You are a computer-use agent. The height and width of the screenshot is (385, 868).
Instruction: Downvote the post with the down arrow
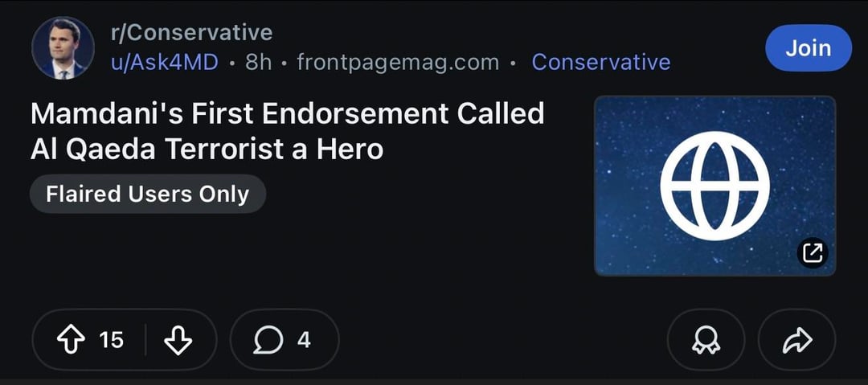point(178,340)
